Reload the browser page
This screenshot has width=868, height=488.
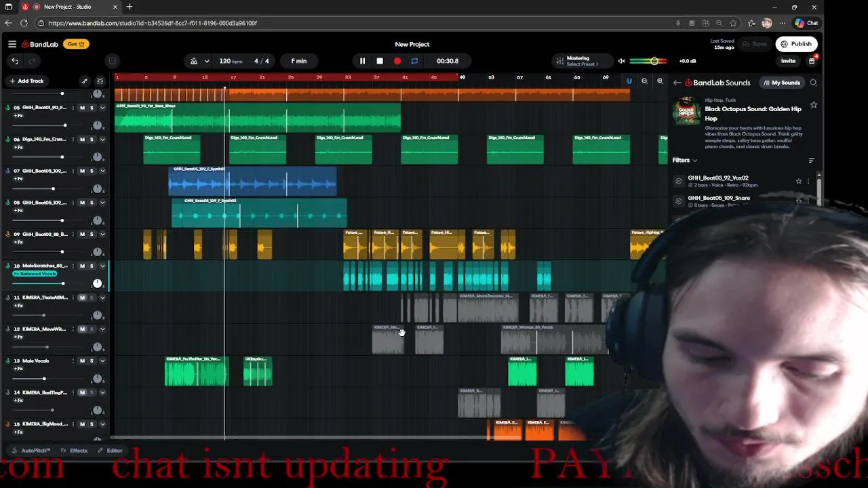[x=24, y=23]
